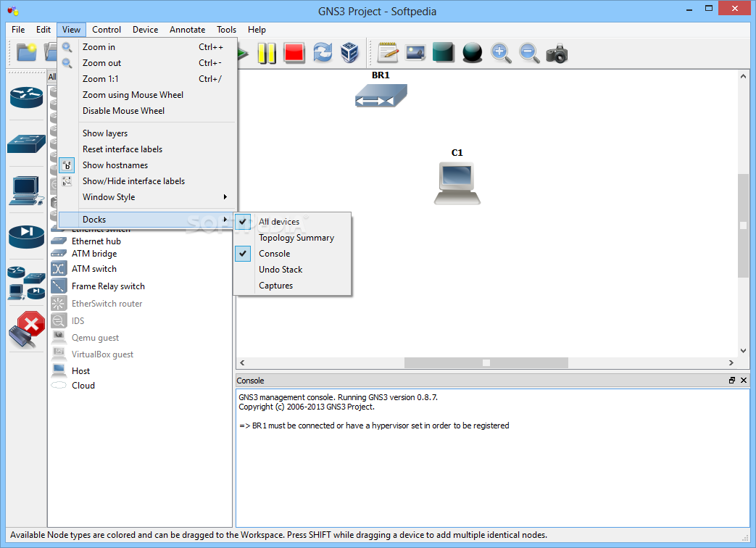756x548 pixels.
Task: Open the VirtualBox cube toolbar icon
Action: pos(349,52)
